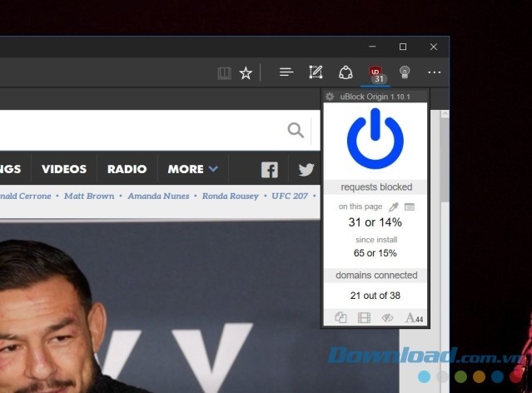Open the VIDEOS nav item
Image resolution: width=532 pixels, height=393 pixels.
point(64,169)
